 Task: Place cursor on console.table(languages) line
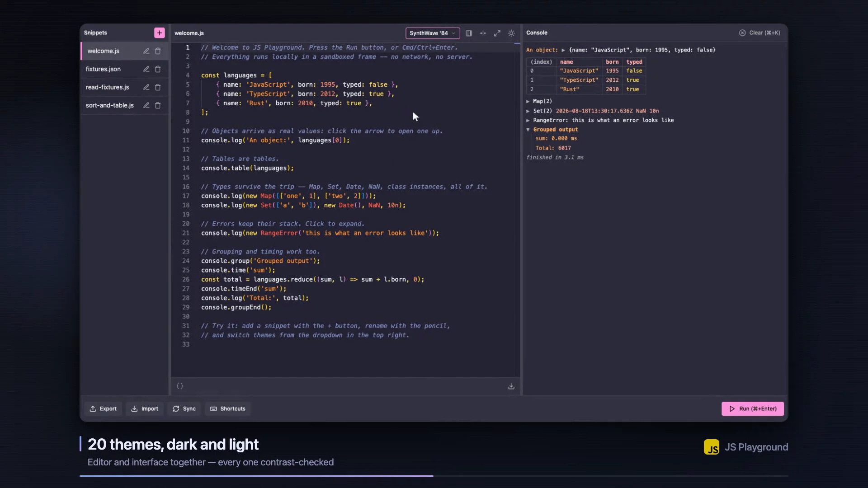[x=247, y=168]
